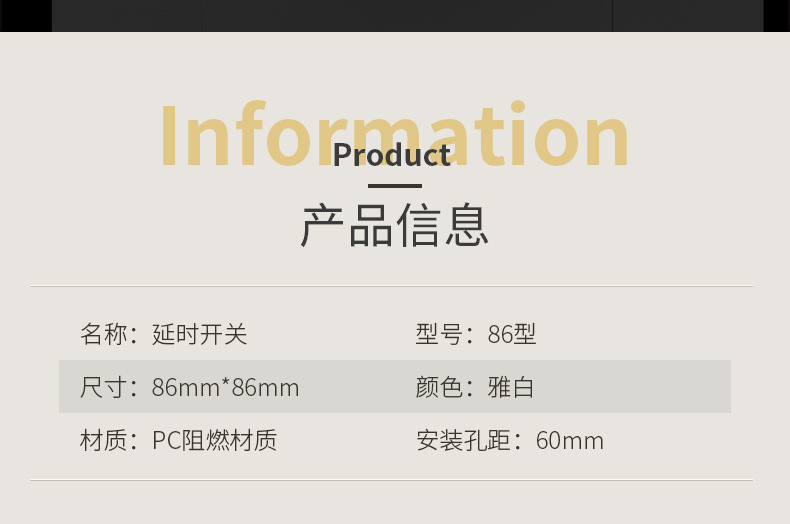Screen dimensions: 790x524
Task: Click the dark banner strip at the top
Action: point(395,15)
